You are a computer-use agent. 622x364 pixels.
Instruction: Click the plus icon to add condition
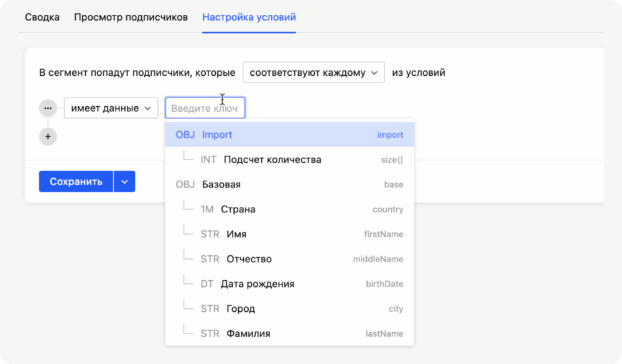[x=48, y=137]
